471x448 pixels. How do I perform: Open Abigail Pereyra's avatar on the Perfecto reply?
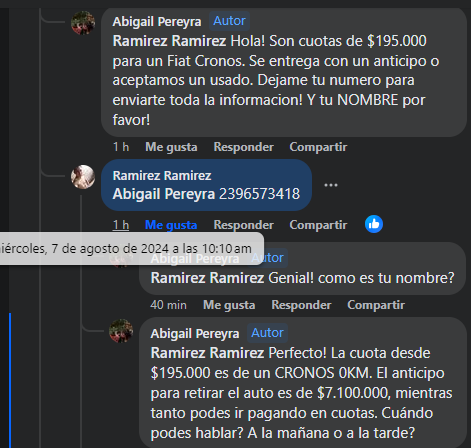pos(121,331)
